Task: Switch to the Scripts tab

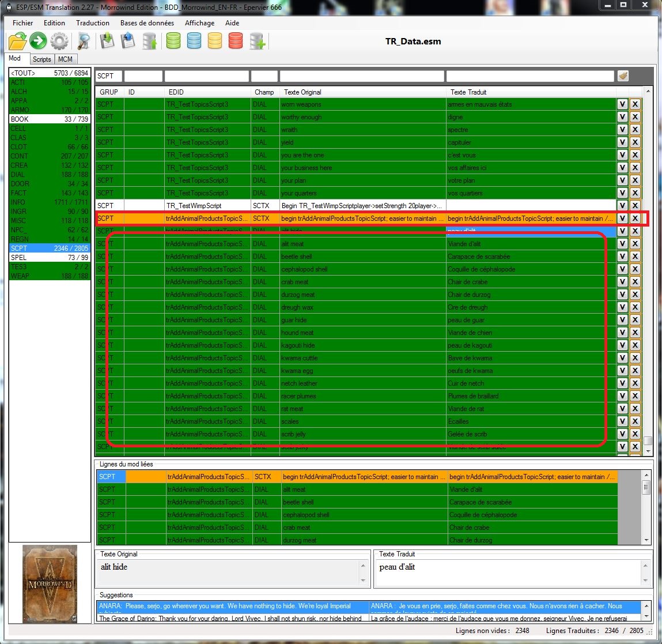Action: [x=41, y=59]
